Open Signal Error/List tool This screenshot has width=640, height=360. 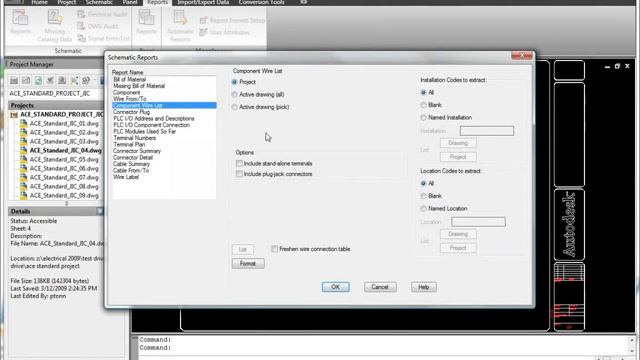click(104, 38)
